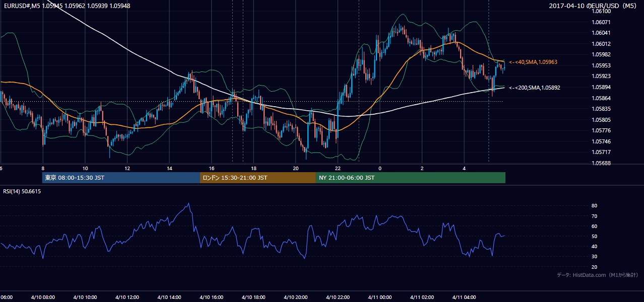The image size is (644, 302).
Task: Click hour label 22 under price chart
Action: pos(338,168)
